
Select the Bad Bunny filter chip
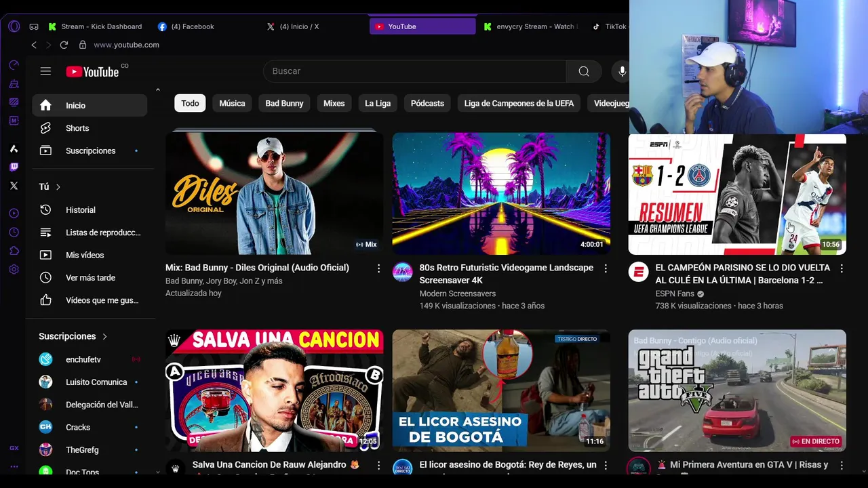coord(284,103)
